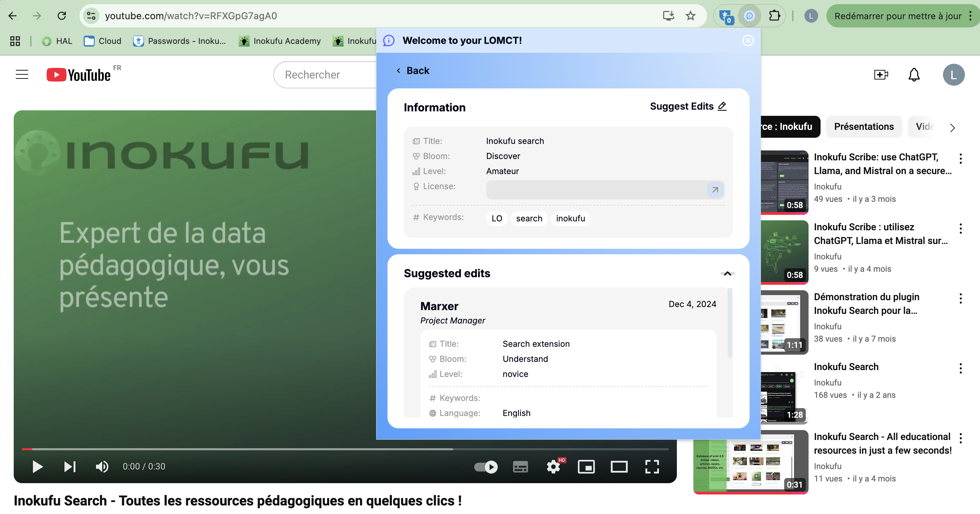
Task: Click the Suggest Edits pencil icon
Action: [723, 106]
